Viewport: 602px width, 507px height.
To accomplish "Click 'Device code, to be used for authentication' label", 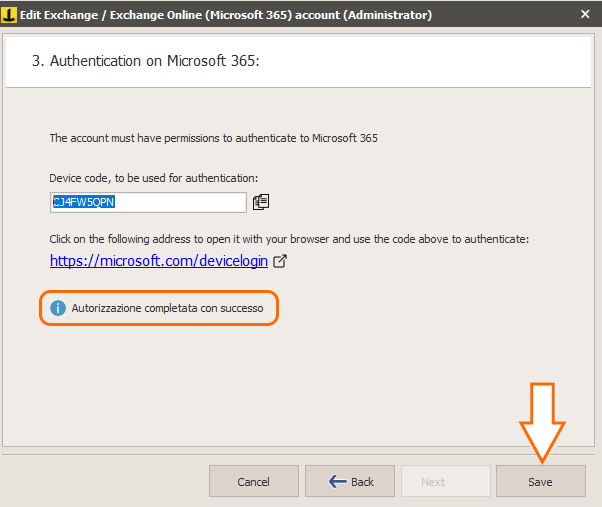I will (x=154, y=178).
